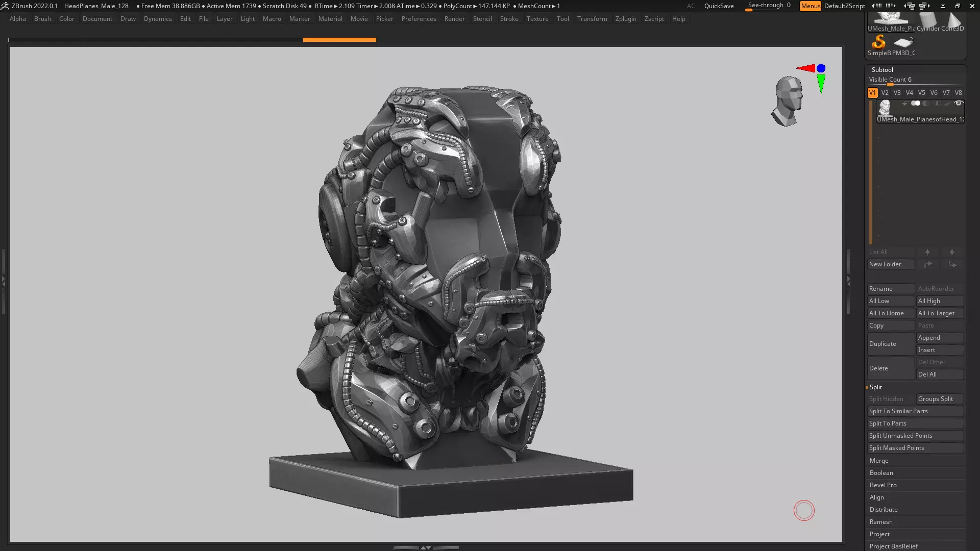980x551 pixels.
Task: Open the Alpha menu
Action: pyautogui.click(x=17, y=19)
